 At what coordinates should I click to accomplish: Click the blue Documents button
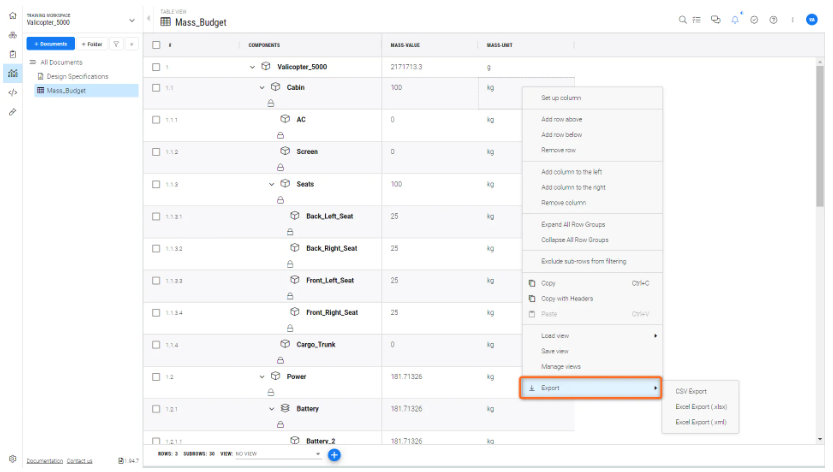point(51,44)
